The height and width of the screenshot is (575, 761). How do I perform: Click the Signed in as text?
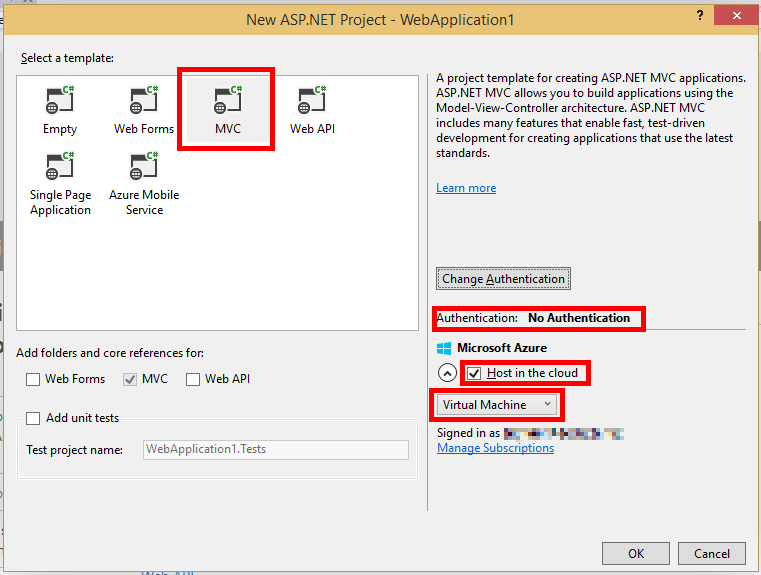468,433
